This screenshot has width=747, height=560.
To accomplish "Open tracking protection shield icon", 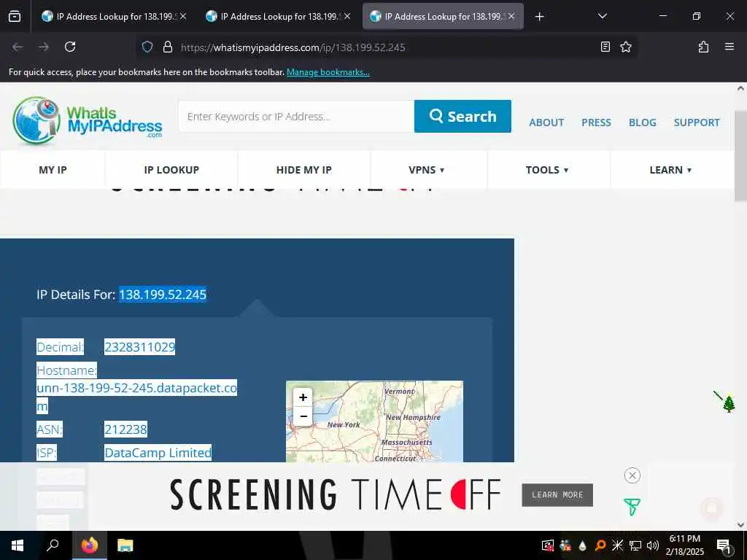I will click(147, 47).
